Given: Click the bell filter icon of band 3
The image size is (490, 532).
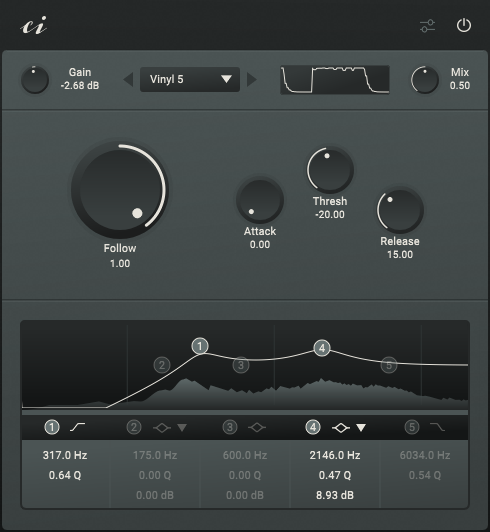Looking at the screenshot, I should tap(257, 428).
